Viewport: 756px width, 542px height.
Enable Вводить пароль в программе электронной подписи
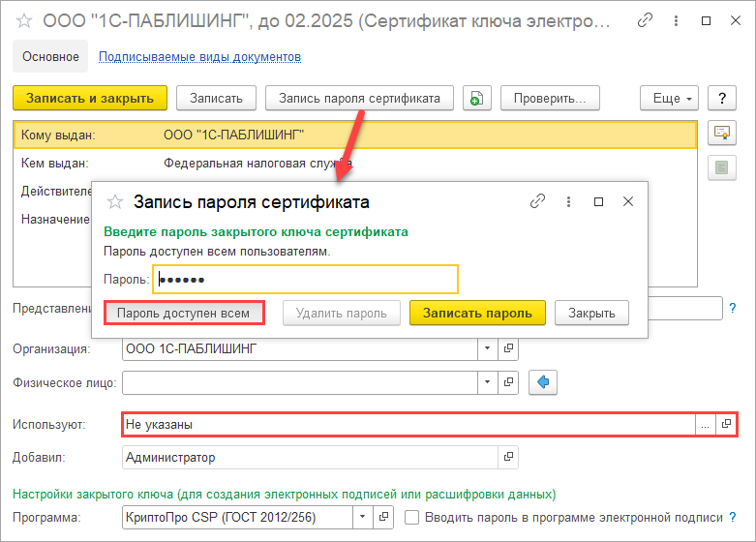click(411, 518)
